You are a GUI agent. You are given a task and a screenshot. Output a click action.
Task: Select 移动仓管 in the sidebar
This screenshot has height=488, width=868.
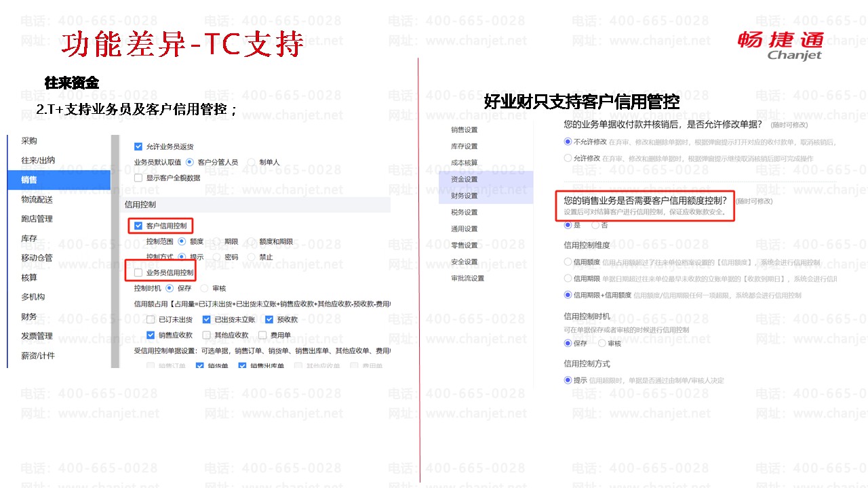[x=37, y=258]
